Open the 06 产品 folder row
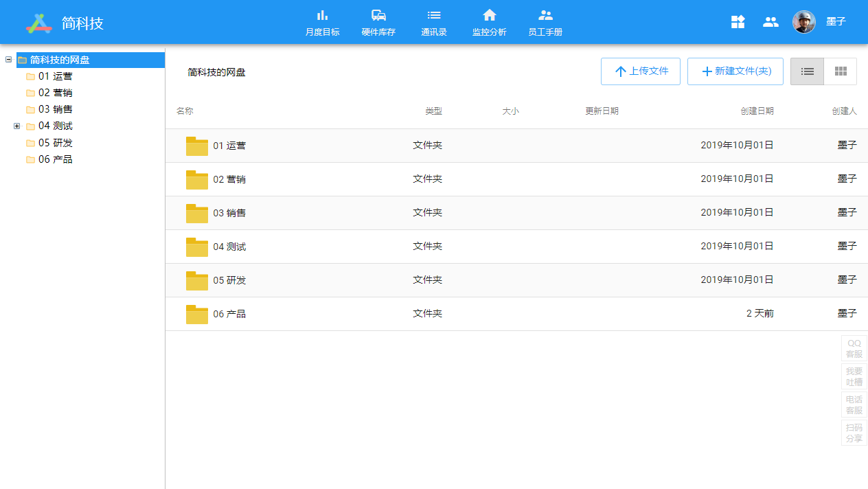The height and width of the screenshot is (489, 868). coord(229,314)
